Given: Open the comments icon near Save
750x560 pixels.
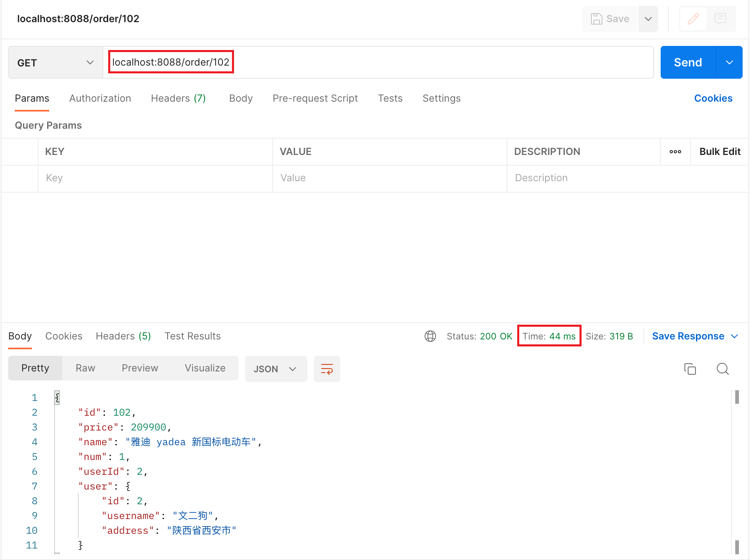Looking at the screenshot, I should click(x=720, y=19).
